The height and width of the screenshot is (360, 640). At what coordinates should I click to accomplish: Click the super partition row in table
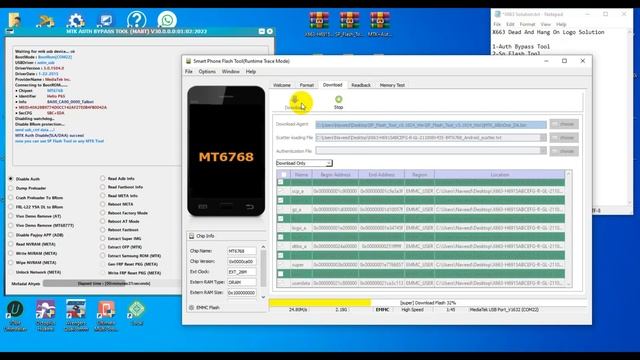click(x=420, y=264)
